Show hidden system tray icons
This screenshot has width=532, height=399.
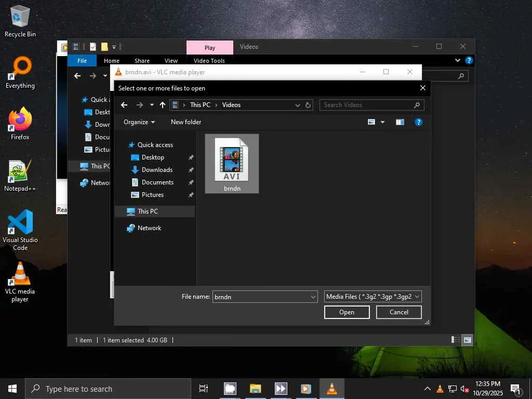click(428, 389)
